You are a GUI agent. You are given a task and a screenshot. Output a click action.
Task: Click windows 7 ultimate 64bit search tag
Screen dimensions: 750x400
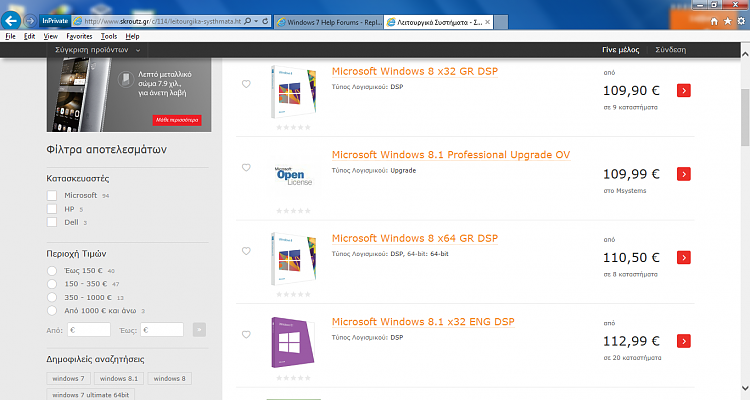tap(90, 395)
